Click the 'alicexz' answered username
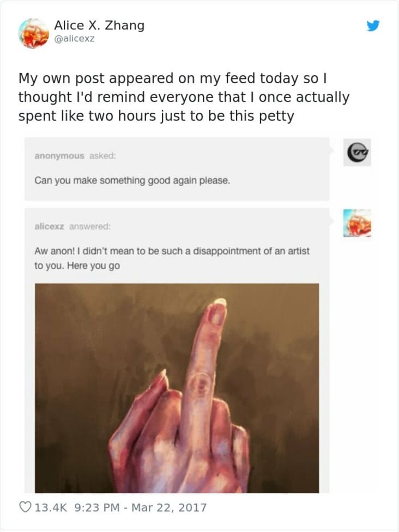399x532 pixels. (49, 227)
